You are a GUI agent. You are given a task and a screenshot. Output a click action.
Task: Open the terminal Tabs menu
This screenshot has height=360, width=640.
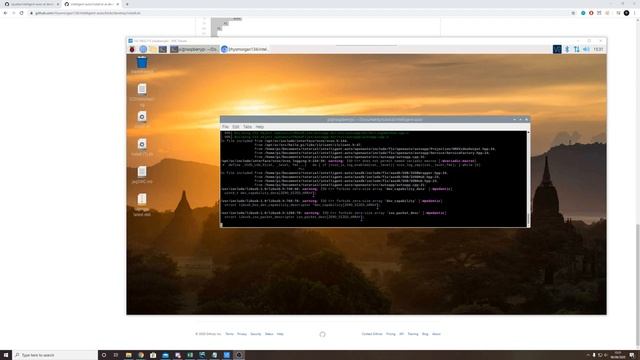(x=247, y=127)
